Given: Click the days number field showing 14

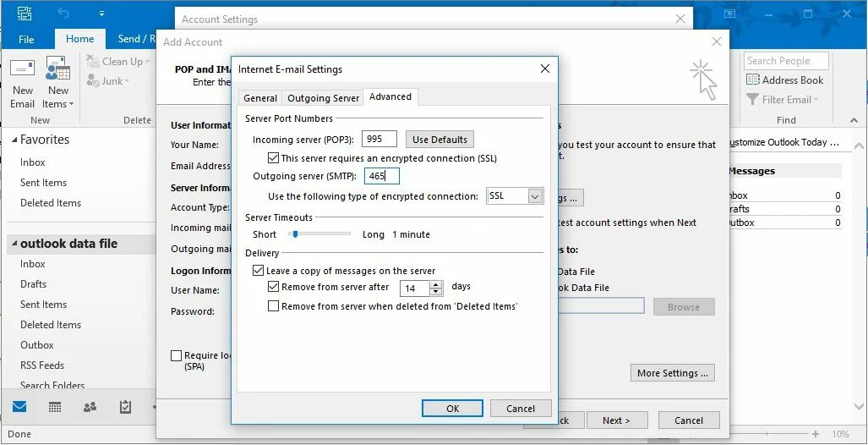Looking at the screenshot, I should click(416, 288).
